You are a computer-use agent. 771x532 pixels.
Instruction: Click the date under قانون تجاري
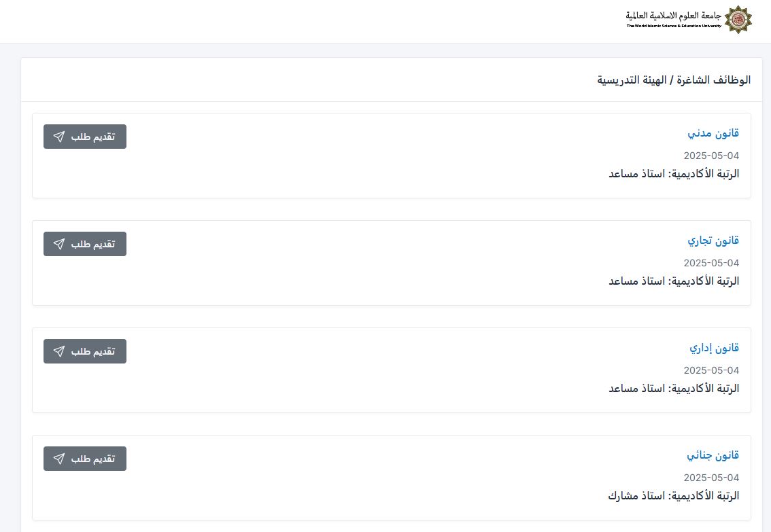[711, 263]
